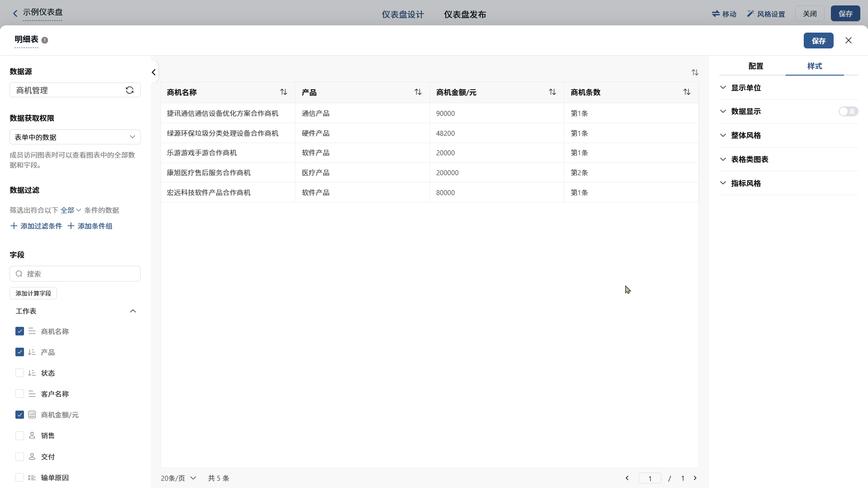The image size is (868, 488).
Task: Uncheck the 商机金额/元 field checkbox
Action: [x=19, y=415]
